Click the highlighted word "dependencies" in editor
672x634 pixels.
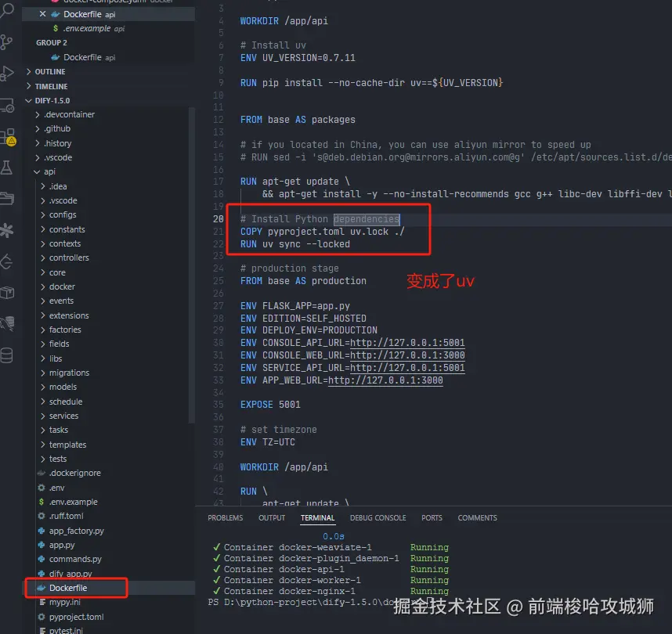(x=367, y=219)
